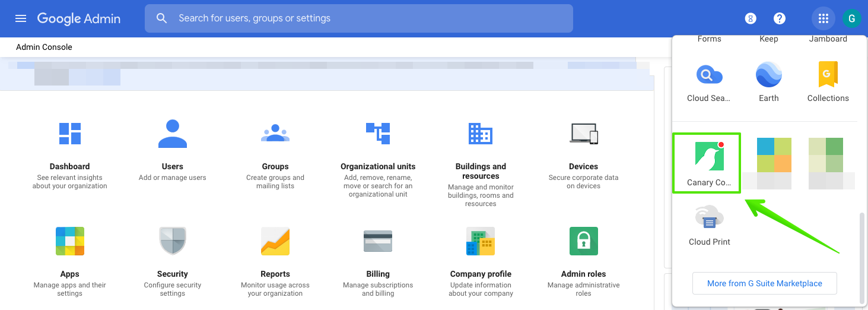868x310 pixels.
Task: Open the Admin roles lock icon
Action: 584,241
